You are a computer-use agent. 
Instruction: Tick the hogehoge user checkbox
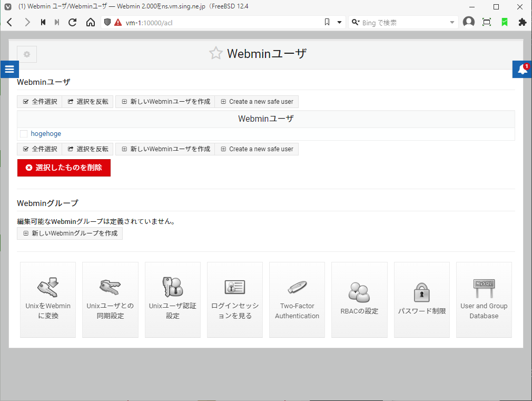(x=24, y=134)
